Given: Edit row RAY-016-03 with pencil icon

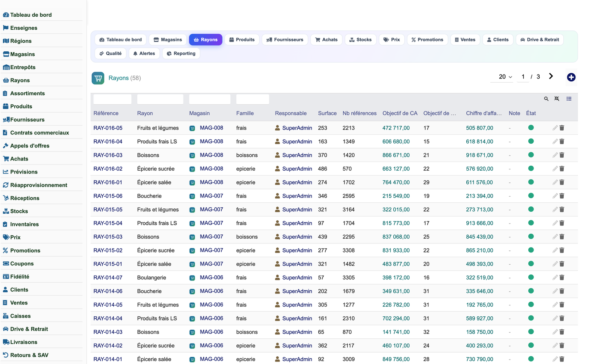Looking at the screenshot, I should click(x=555, y=155).
